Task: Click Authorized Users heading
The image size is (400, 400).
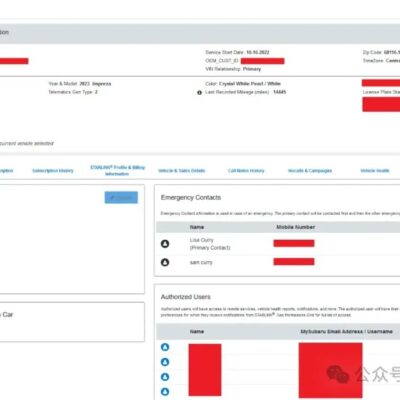Action: 186,297
